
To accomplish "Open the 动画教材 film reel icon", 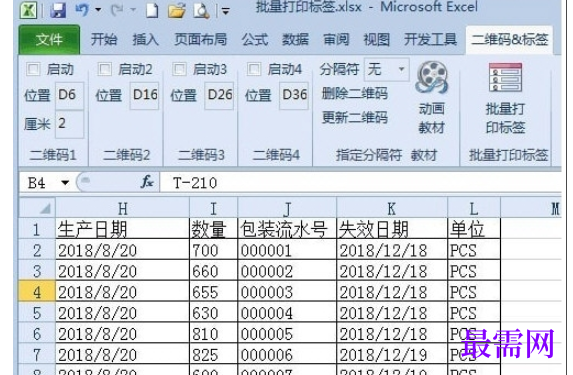I will click(432, 77).
